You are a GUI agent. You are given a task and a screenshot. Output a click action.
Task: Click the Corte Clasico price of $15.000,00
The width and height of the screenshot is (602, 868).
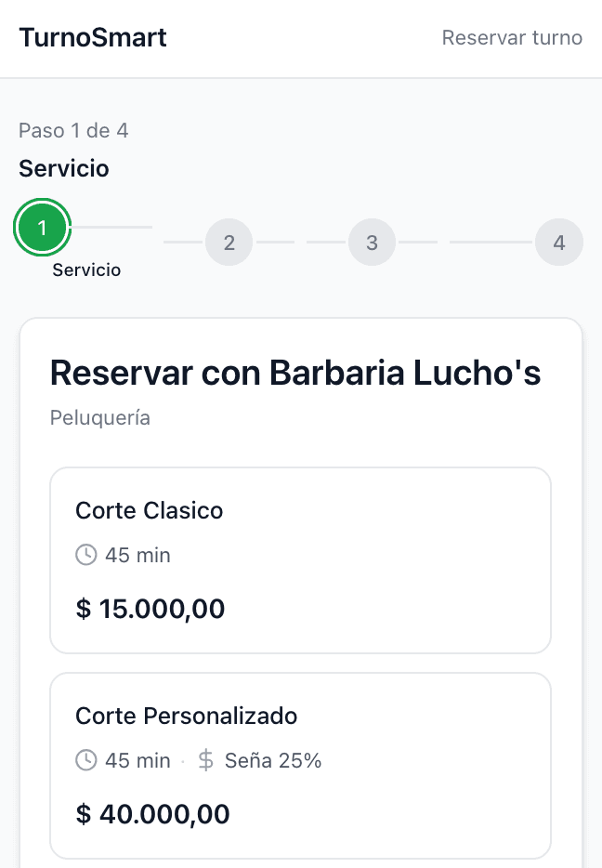(x=150, y=609)
